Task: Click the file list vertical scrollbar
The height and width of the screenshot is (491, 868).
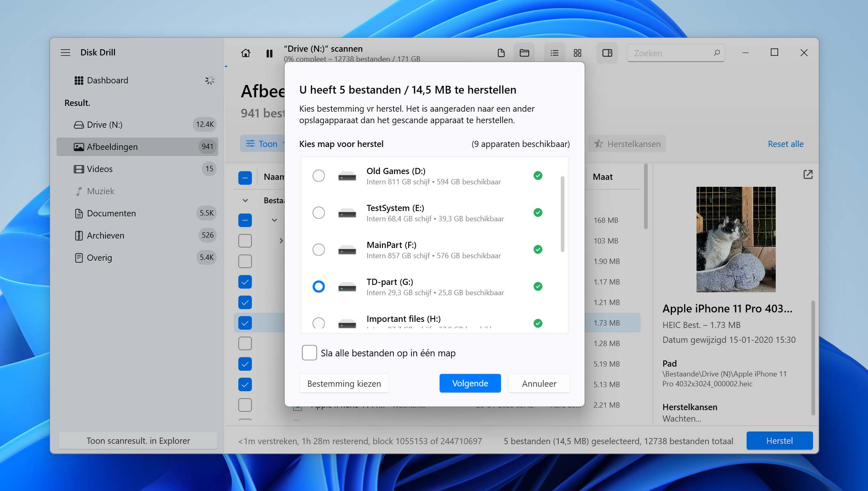Action: (646, 197)
